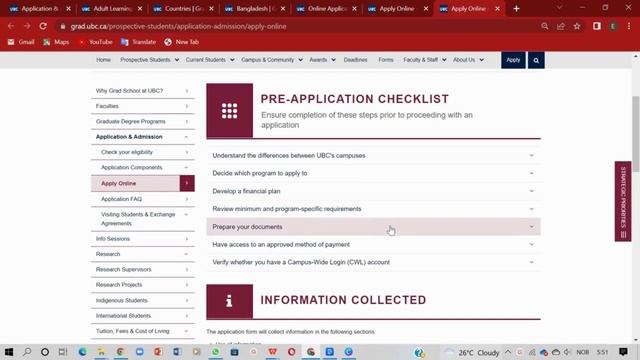Image resolution: width=640 pixels, height=360 pixels.
Task: Click the Strategic Priorities side tab
Action: click(x=623, y=202)
